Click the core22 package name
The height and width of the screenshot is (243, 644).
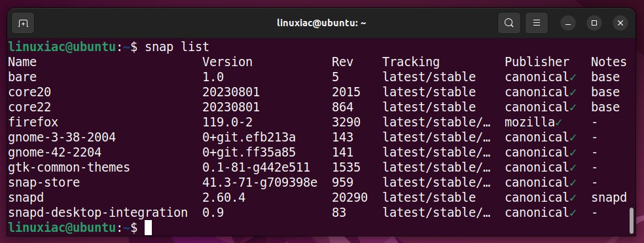tap(29, 107)
